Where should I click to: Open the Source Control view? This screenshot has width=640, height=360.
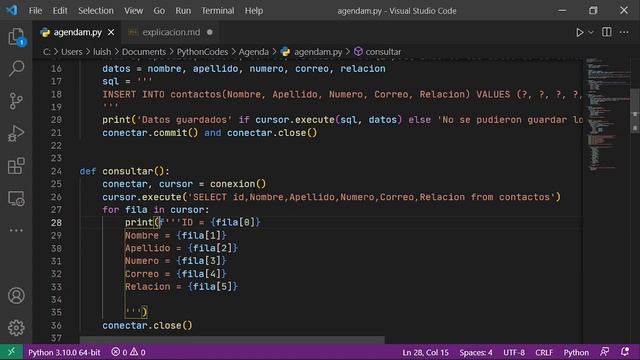(x=16, y=101)
